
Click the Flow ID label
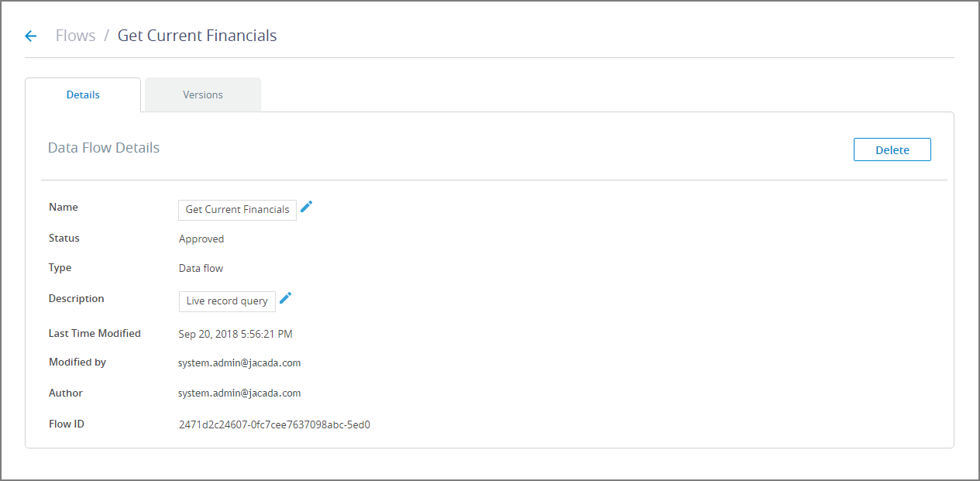point(67,424)
